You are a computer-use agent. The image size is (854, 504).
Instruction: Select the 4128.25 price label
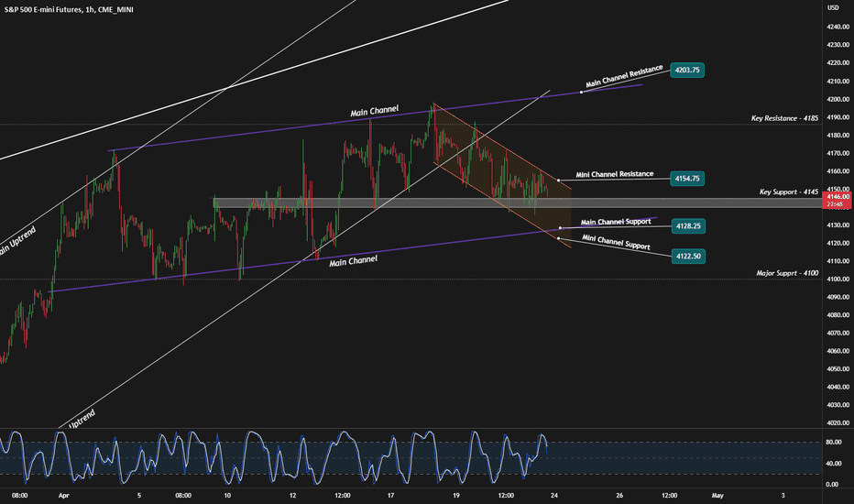click(x=688, y=226)
